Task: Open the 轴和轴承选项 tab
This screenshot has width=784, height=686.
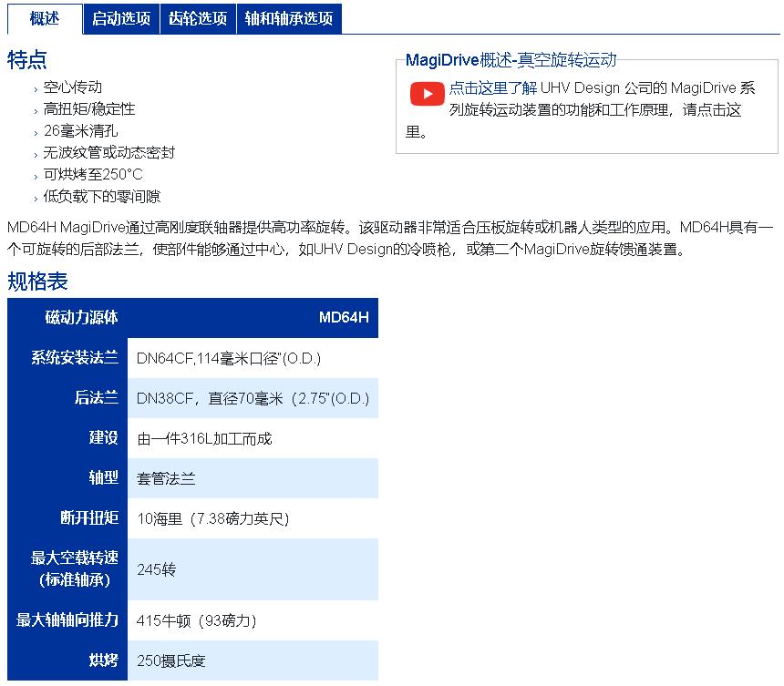Action: pos(289,18)
